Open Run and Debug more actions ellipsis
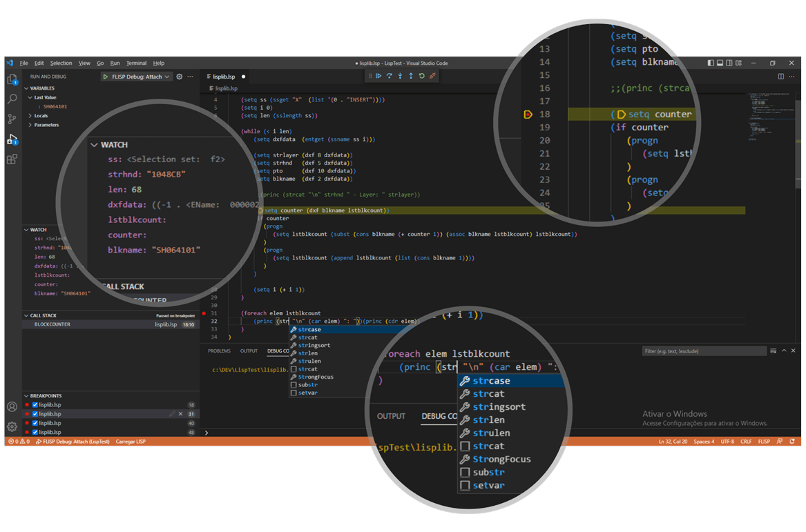Image resolution: width=806 pixels, height=532 pixels. pyautogui.click(x=191, y=77)
